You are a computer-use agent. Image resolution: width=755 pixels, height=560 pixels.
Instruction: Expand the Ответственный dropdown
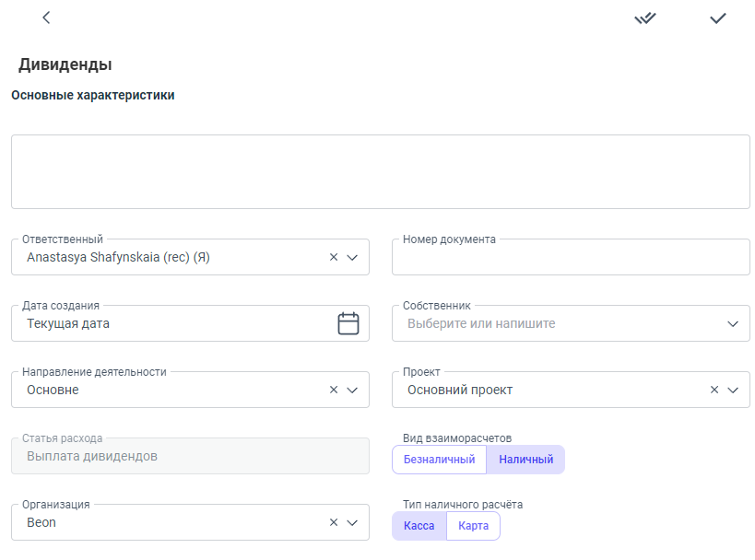point(352,258)
